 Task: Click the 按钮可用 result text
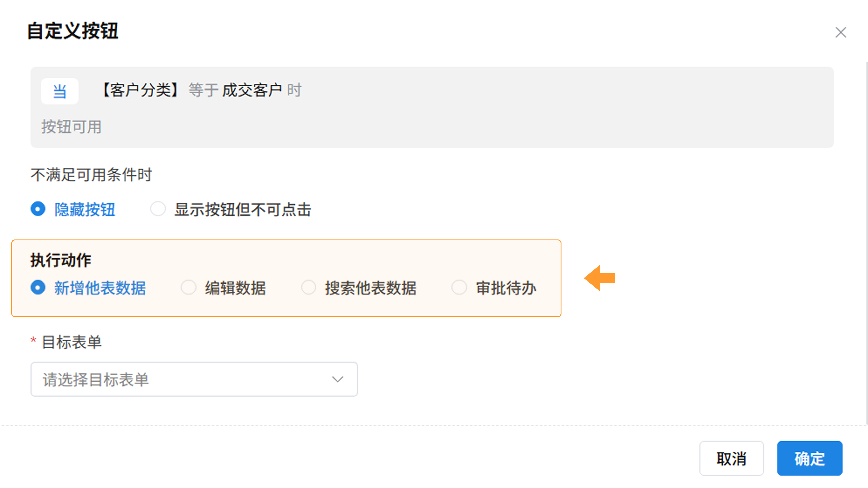(x=71, y=127)
